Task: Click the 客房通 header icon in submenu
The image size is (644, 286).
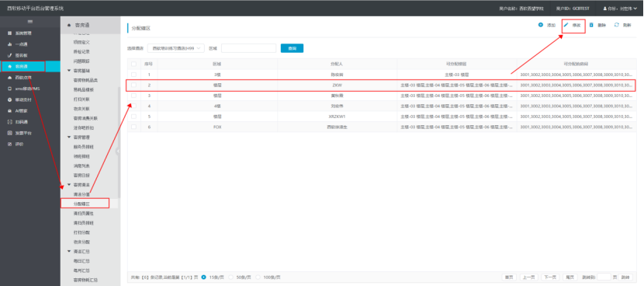Action: (69, 25)
